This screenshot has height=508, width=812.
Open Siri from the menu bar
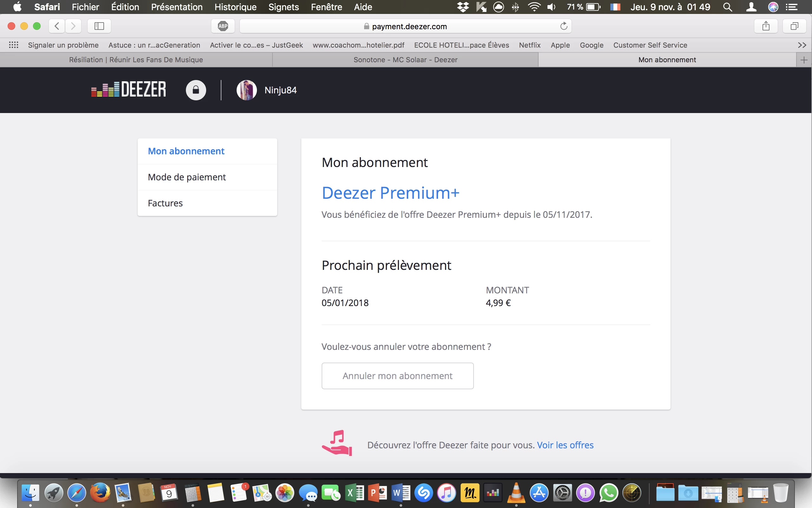(773, 7)
